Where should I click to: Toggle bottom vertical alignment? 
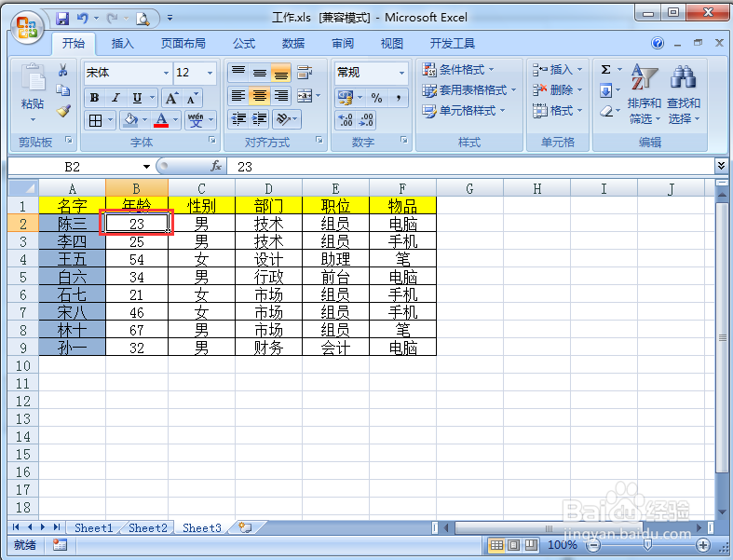point(281,73)
